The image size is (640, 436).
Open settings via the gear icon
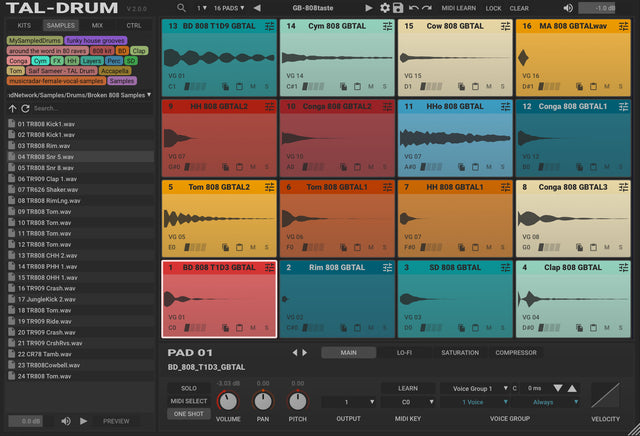pos(384,8)
